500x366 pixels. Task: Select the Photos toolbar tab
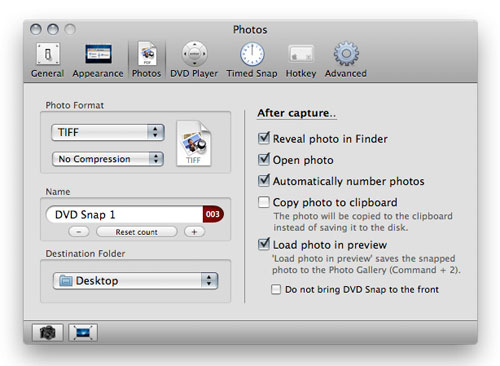click(147, 60)
